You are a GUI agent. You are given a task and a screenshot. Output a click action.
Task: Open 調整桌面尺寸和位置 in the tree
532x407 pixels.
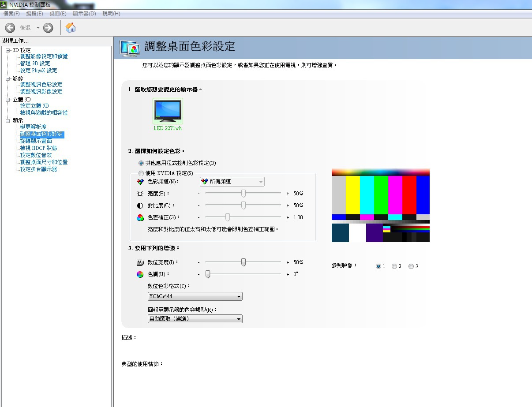click(x=44, y=162)
